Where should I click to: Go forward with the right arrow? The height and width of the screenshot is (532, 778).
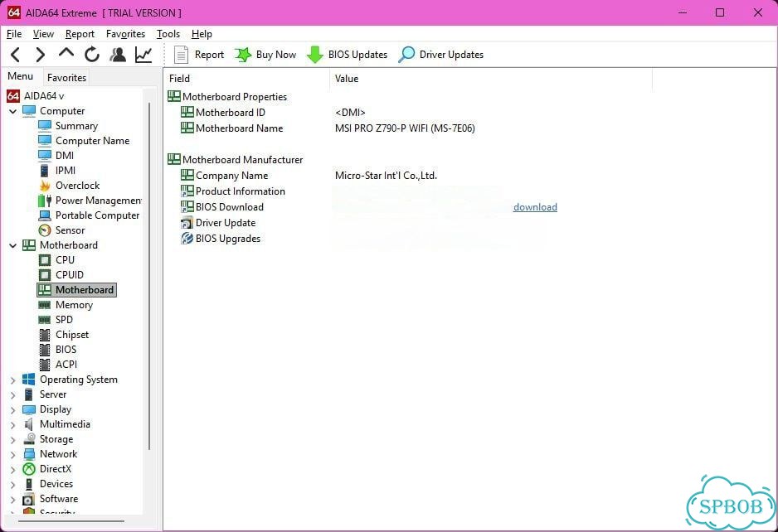pos(40,55)
